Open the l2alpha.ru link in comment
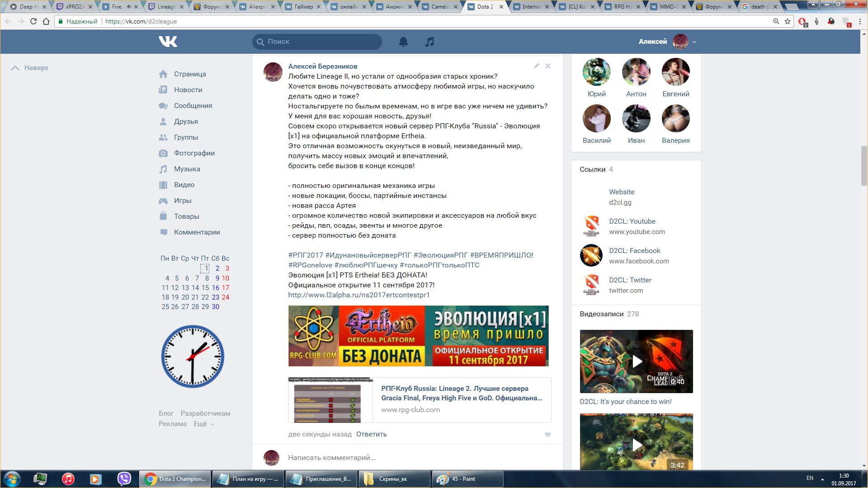This screenshot has height=488, width=868. (x=359, y=295)
